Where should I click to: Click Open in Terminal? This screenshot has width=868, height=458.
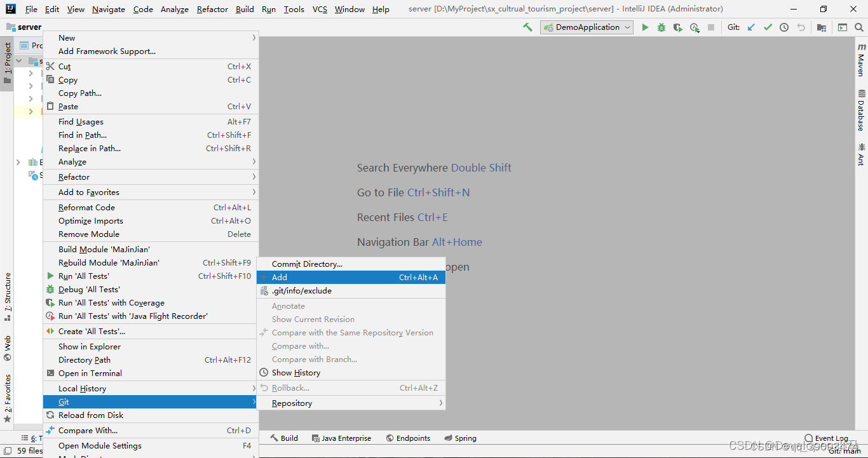(x=151, y=374)
